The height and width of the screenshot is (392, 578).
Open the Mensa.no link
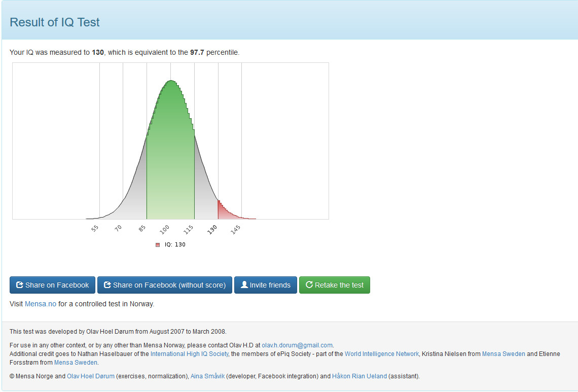[x=40, y=303]
